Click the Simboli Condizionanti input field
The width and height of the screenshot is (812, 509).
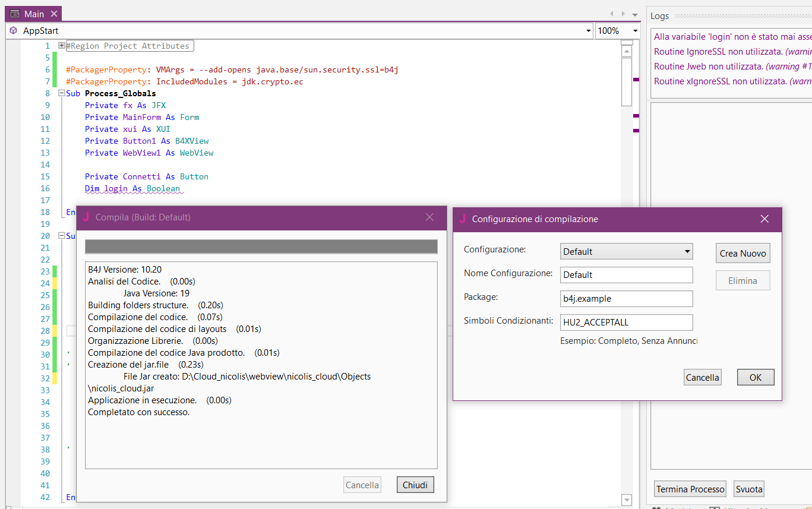626,323
